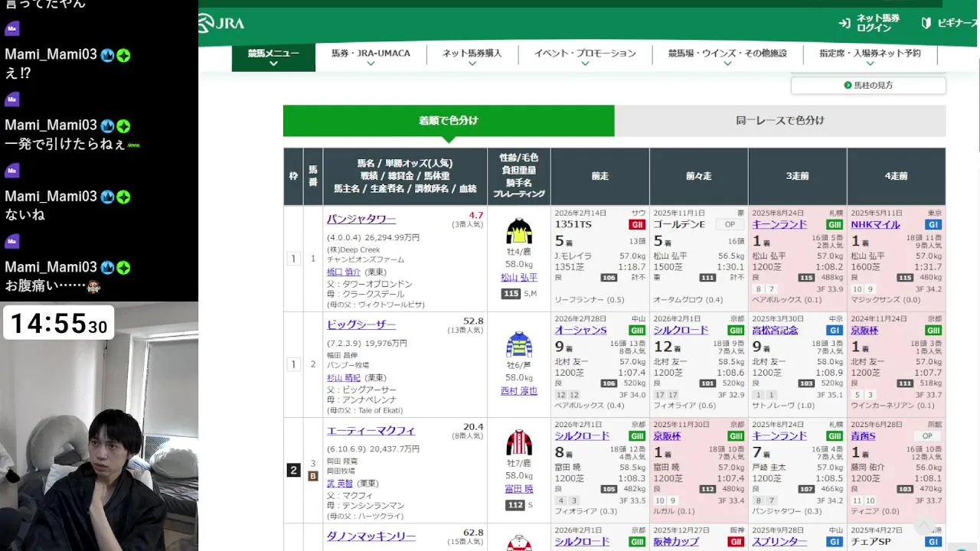This screenshot has width=980, height=551.
Task: Click エーティーマクフィ's red striped jockey silk icon
Action: click(519, 442)
